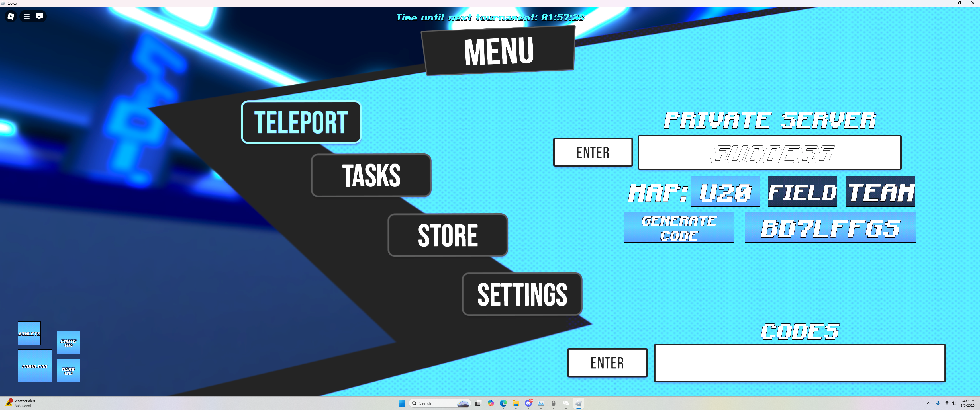Select the FIELD map option
The image size is (980, 410).
click(802, 191)
